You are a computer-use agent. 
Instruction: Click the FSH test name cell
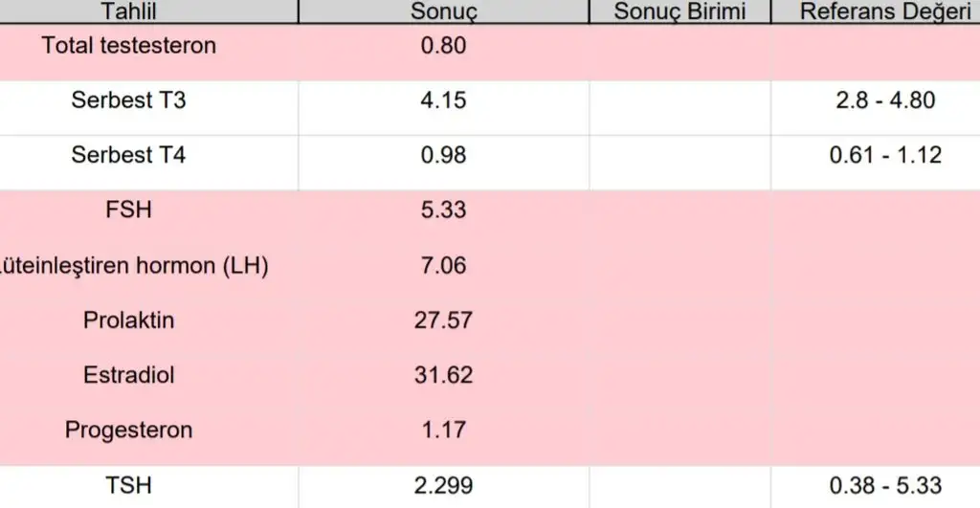[128, 210]
